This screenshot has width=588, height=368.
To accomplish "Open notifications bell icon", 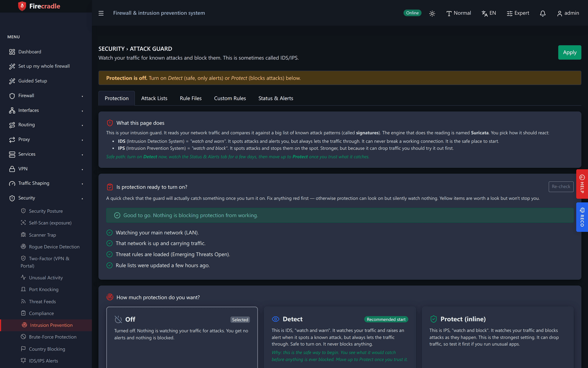I will 543,13.
